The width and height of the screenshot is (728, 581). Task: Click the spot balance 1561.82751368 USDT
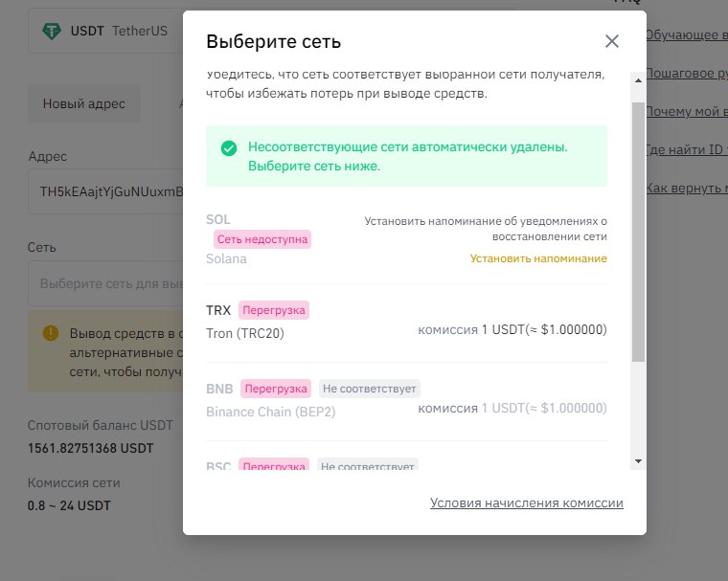[x=91, y=448]
